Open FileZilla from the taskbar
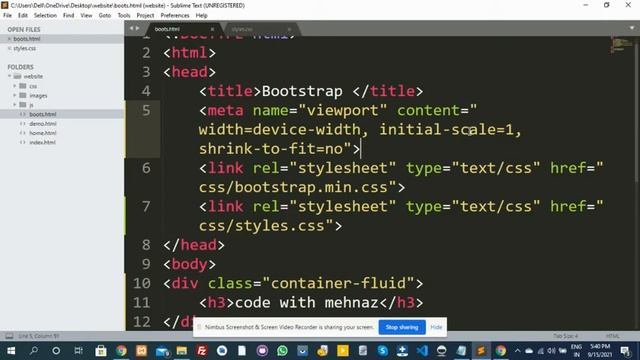The image size is (640, 360). click(x=202, y=351)
